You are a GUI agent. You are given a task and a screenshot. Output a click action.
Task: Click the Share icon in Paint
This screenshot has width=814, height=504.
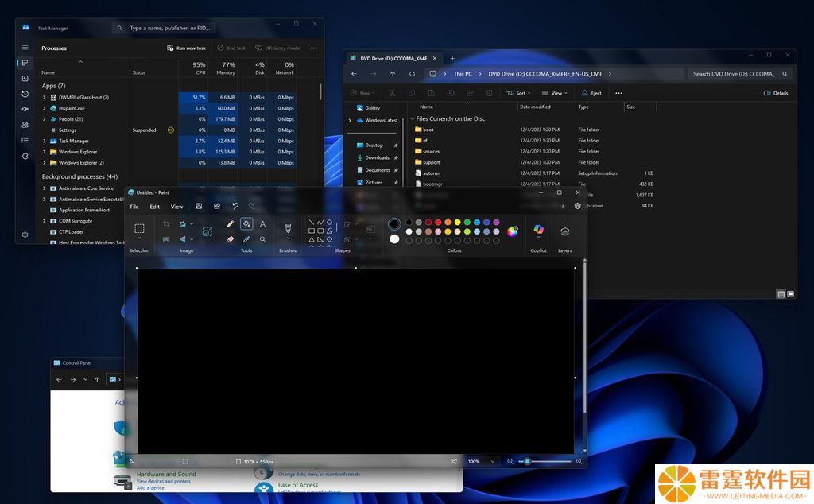(217, 206)
